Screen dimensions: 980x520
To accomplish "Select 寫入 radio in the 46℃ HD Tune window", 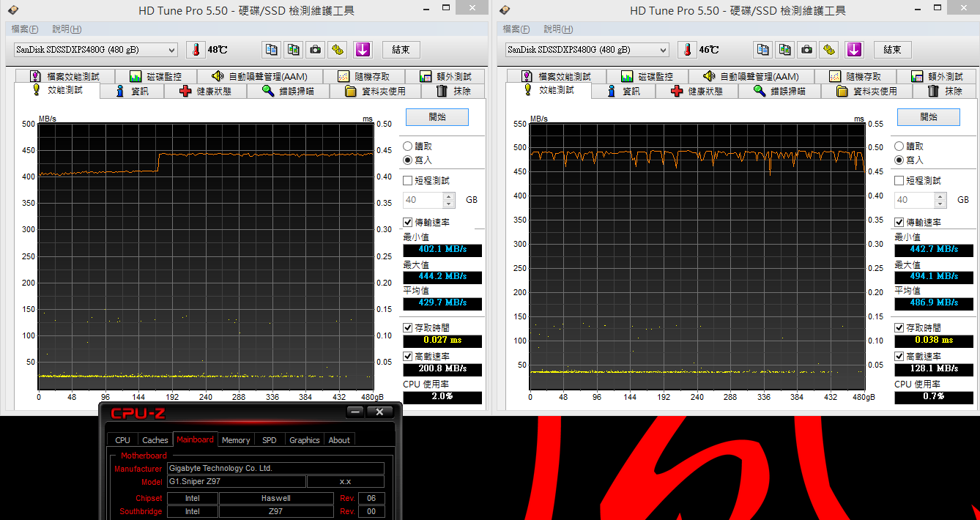I will 899,160.
